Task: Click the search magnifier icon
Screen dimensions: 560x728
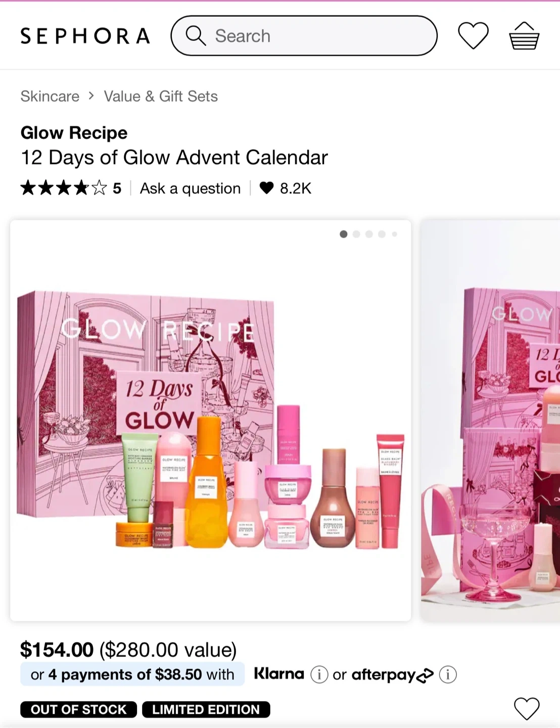Action: [x=195, y=36]
